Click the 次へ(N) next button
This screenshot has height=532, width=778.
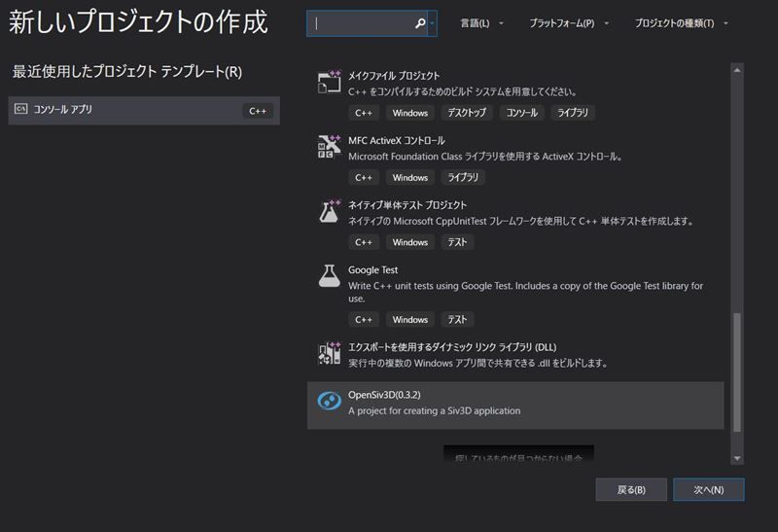click(709, 490)
